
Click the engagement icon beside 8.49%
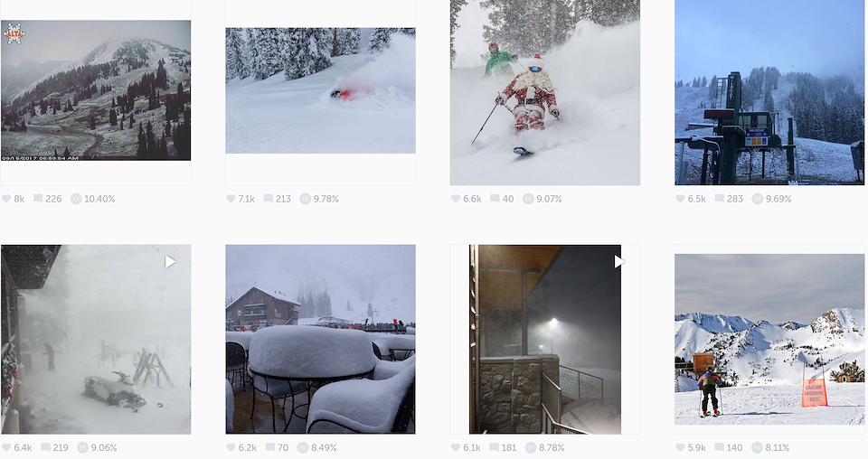point(303,447)
